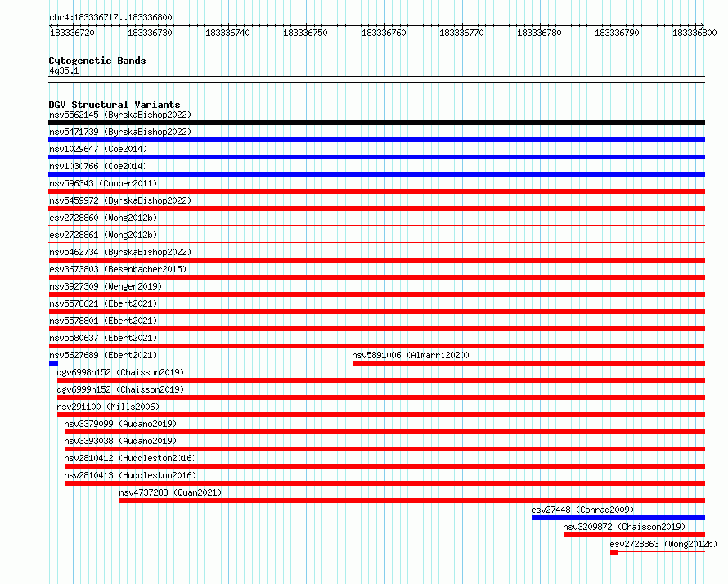Open nsv1029647 (Coe2014) variant label
Screen dimensions: 728x584
[x=98, y=149]
